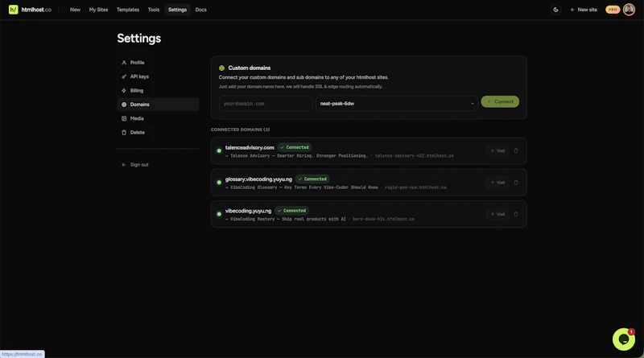Image resolution: width=644 pixels, height=358 pixels.
Task: Click the Sign out arrow icon
Action: (124, 165)
